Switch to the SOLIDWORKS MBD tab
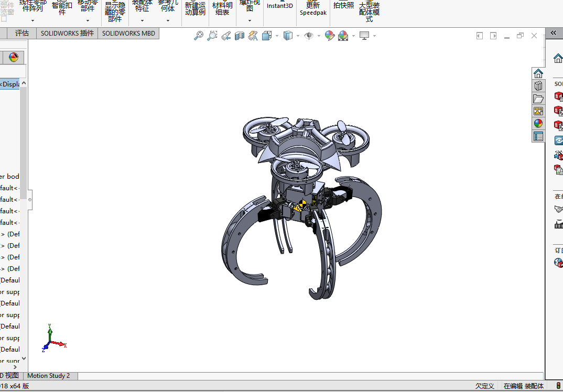Screen dimensions: 563x392 point(128,34)
